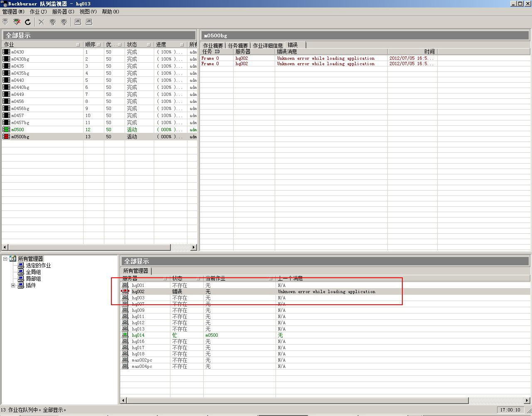The image size is (532, 416).
Task: Select job m0500bg in the queue
Action: (99, 137)
